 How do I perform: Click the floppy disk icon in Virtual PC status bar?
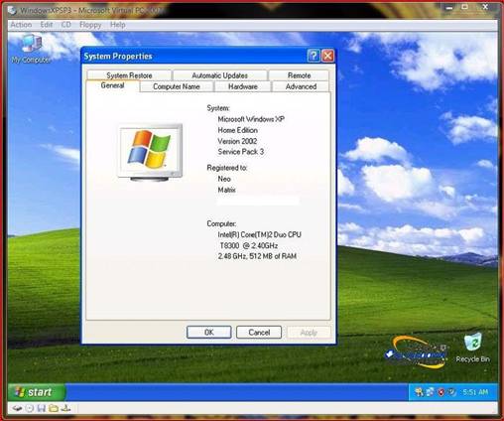pos(42,408)
